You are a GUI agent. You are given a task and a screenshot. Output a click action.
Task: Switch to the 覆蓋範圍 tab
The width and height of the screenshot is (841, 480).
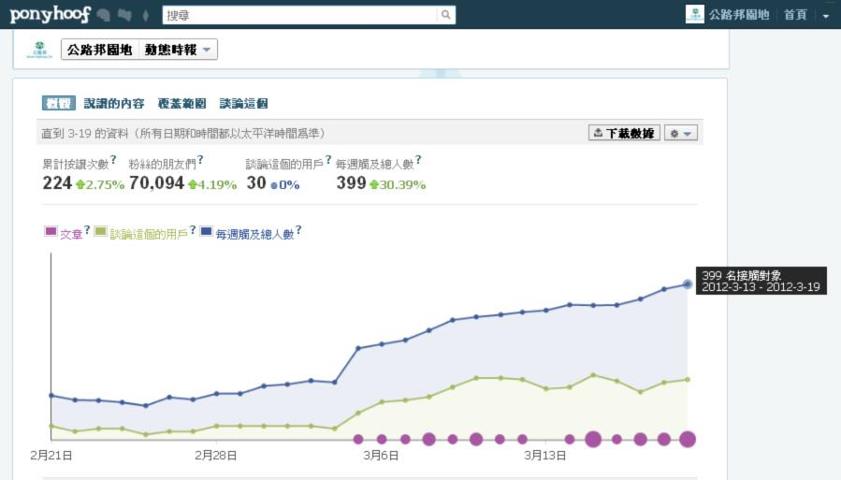(182, 103)
